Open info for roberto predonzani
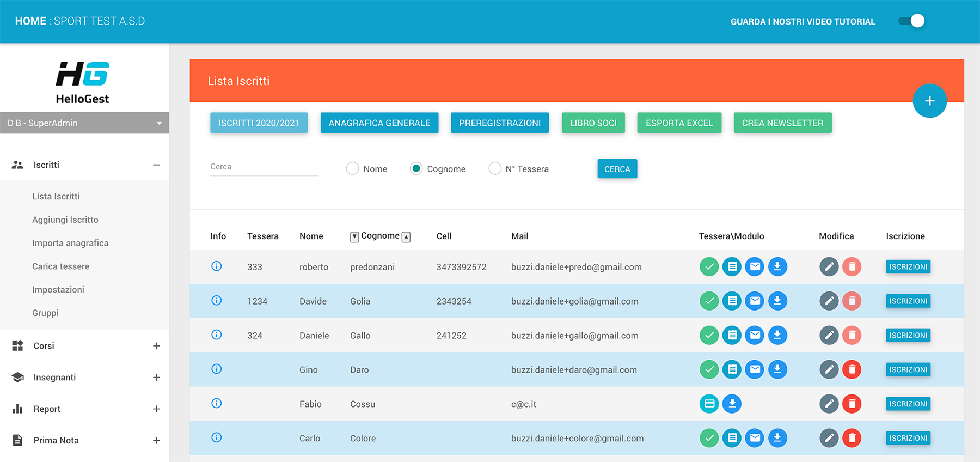This screenshot has height=462, width=980. click(217, 266)
